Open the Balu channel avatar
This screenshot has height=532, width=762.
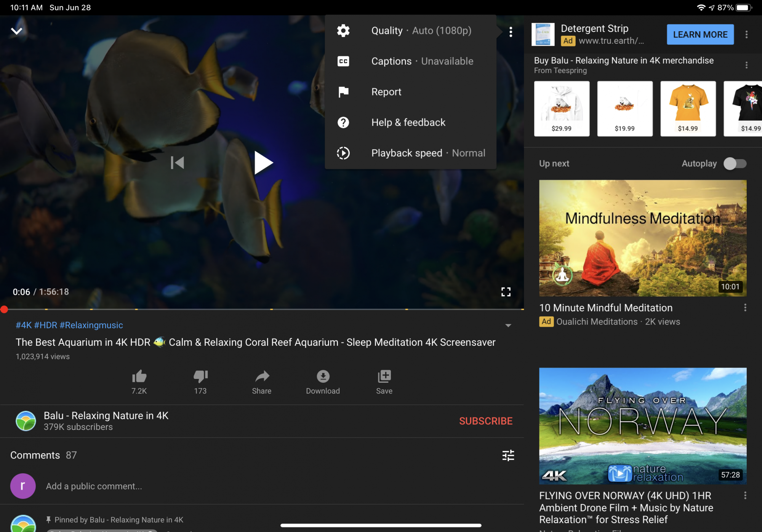tap(26, 421)
